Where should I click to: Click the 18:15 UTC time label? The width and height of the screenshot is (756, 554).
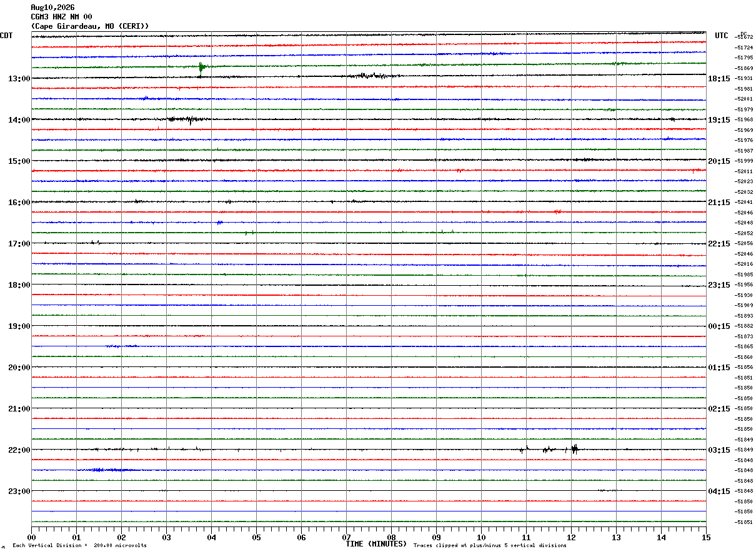point(719,79)
